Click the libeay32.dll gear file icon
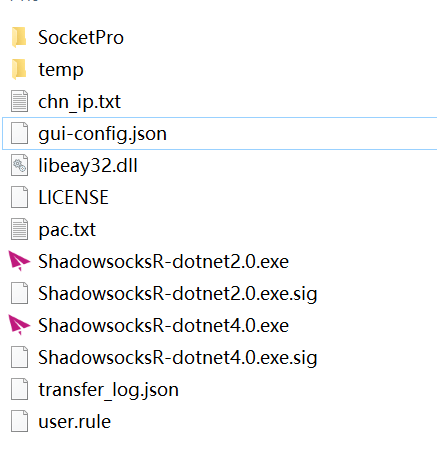437x468 pixels. pyautogui.click(x=19, y=165)
